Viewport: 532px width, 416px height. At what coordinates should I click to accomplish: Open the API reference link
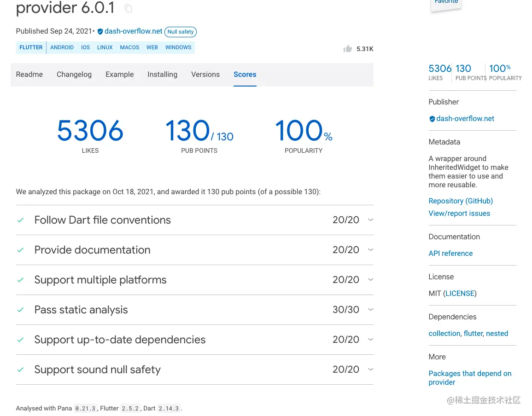point(450,254)
